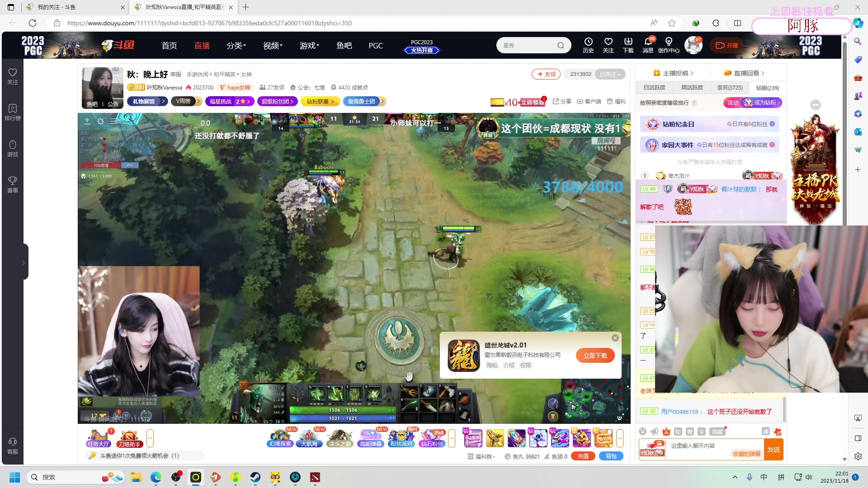Screen dimensions: 868x488
Task: Click the search magnifier in Douyu search box
Action: 561,45
